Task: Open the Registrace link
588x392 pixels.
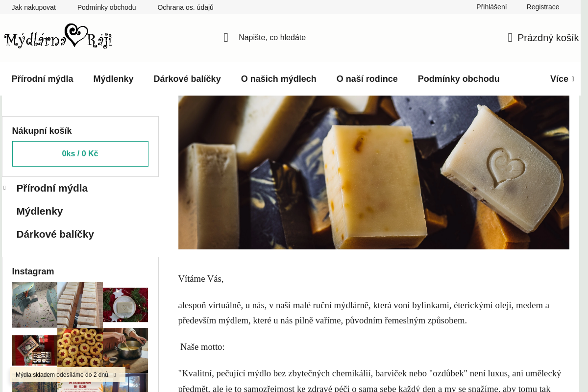Action: point(542,7)
